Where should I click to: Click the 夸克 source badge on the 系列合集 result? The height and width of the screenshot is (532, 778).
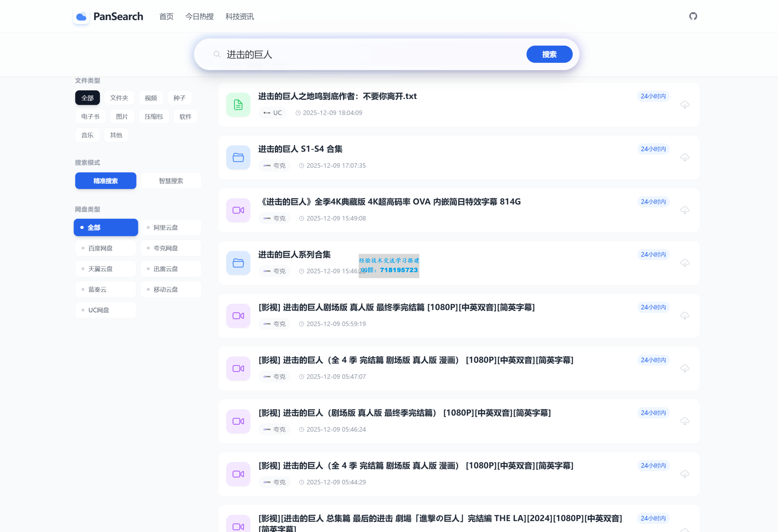click(x=274, y=271)
